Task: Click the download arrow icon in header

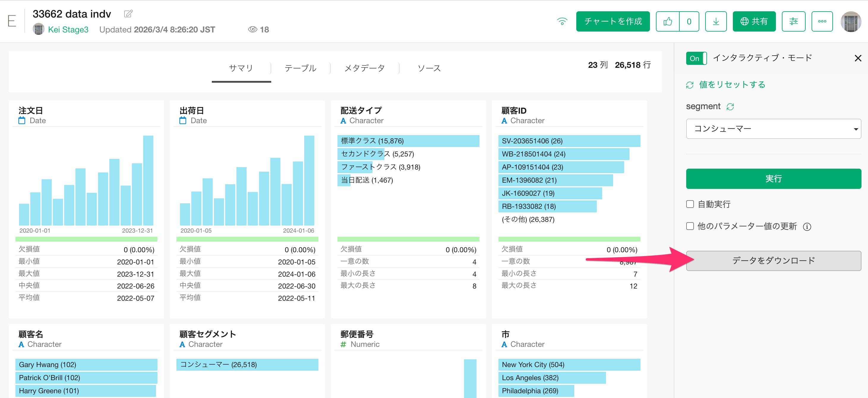Action: [716, 22]
